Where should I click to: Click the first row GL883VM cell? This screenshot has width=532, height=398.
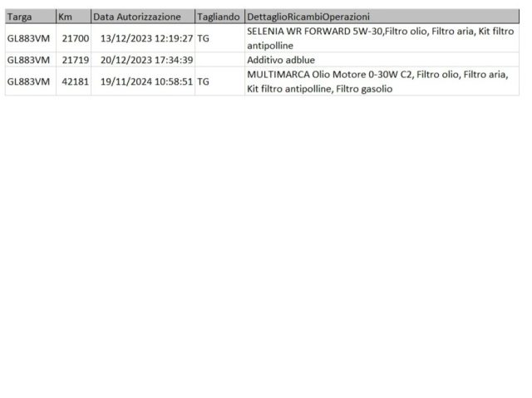(31, 38)
